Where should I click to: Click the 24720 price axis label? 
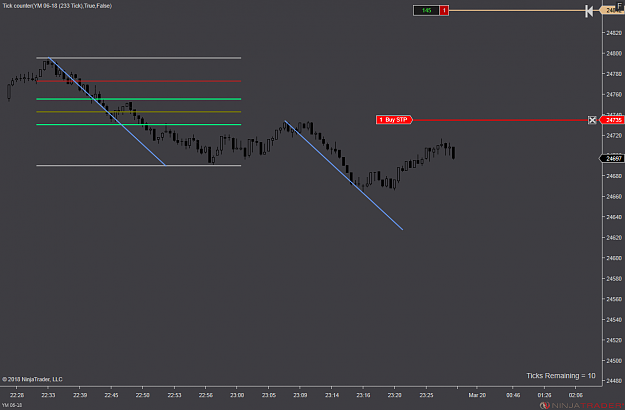click(614, 135)
